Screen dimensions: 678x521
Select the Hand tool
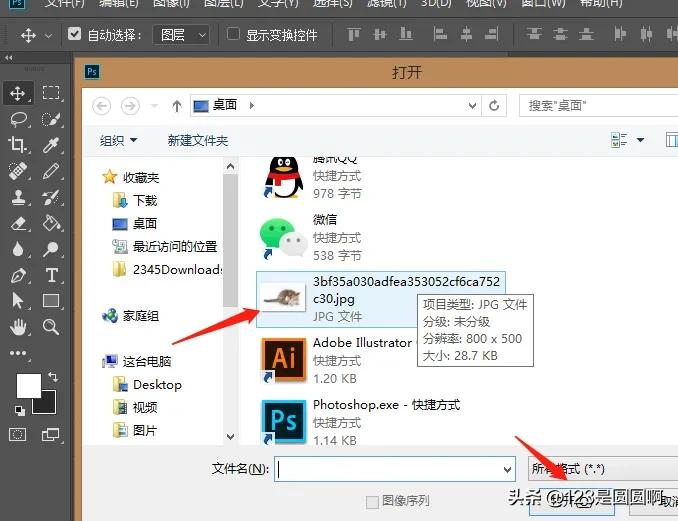[x=18, y=327]
